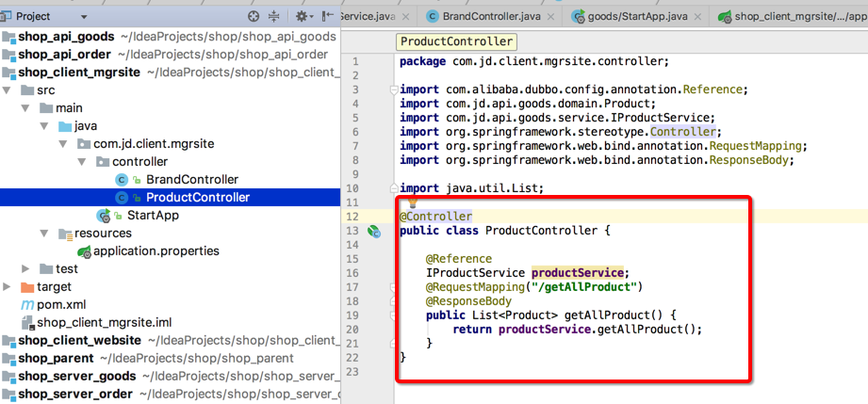
Task: Click the class icon of BrandController.java tab
Action: click(x=433, y=17)
